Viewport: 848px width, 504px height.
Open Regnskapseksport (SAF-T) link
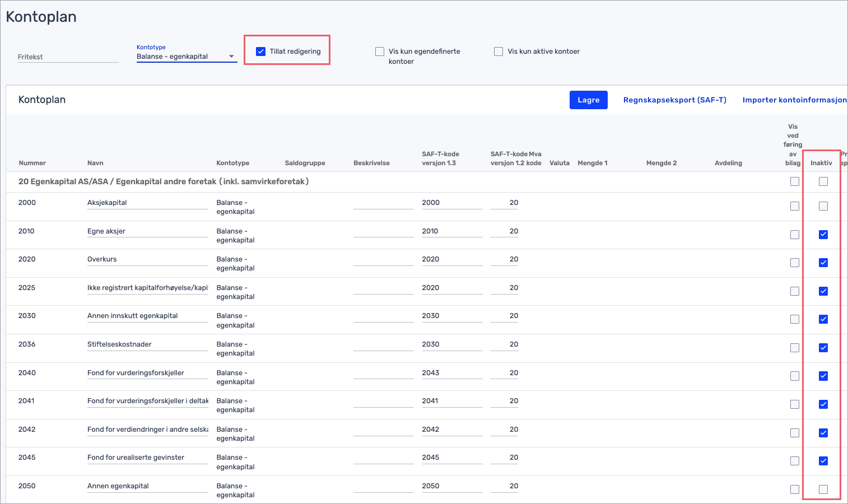click(674, 100)
